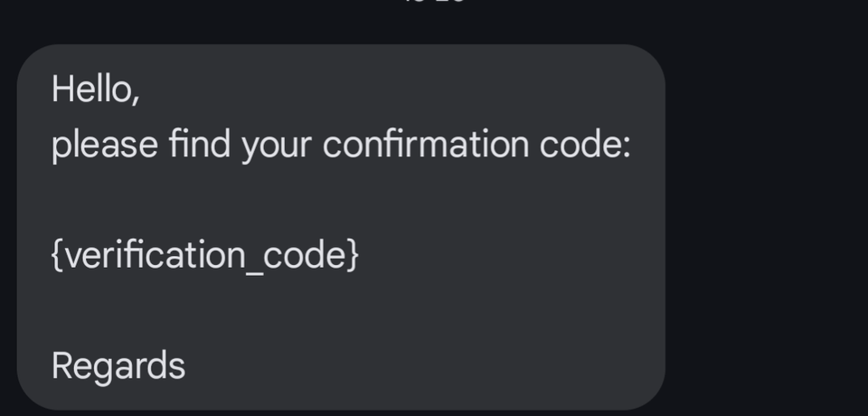Tap the {verification_code} placeholder text

coord(205,255)
